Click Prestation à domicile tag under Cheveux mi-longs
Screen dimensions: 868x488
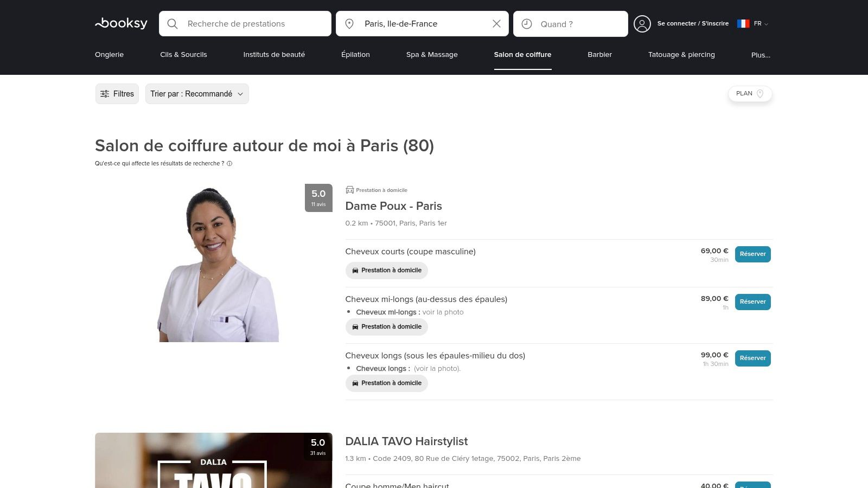(386, 327)
